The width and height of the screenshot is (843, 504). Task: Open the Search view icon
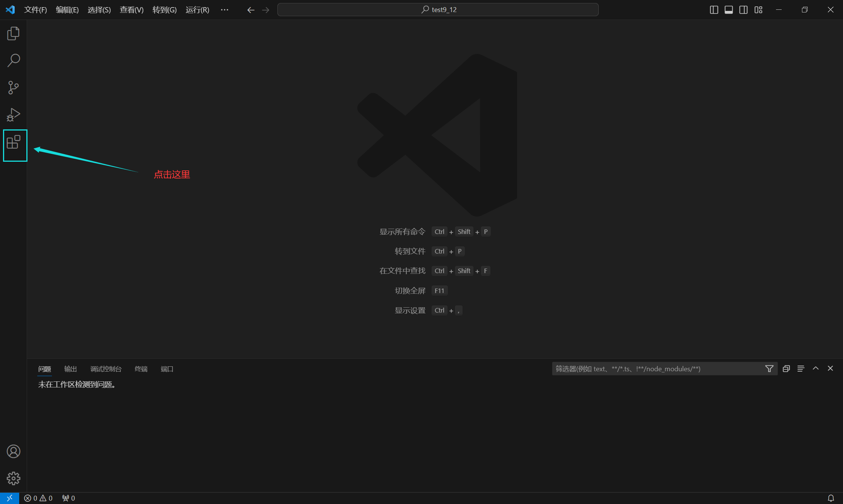(x=13, y=60)
